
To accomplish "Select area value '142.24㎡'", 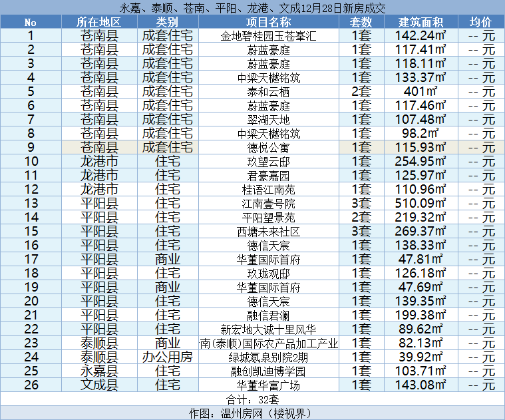I will 421,35.
